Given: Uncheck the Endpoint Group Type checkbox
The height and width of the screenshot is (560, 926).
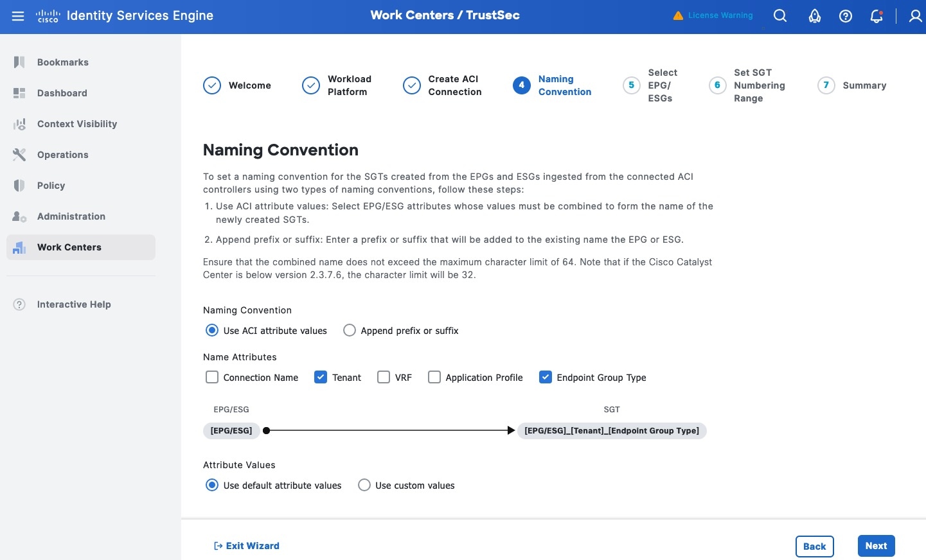Looking at the screenshot, I should coord(546,378).
